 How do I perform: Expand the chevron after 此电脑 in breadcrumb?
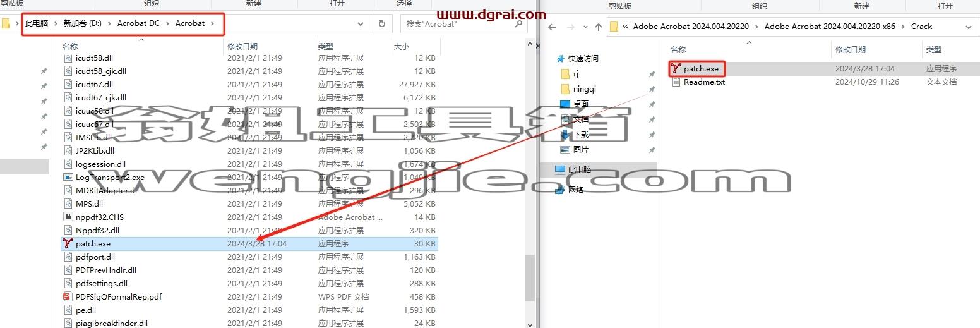56,23
